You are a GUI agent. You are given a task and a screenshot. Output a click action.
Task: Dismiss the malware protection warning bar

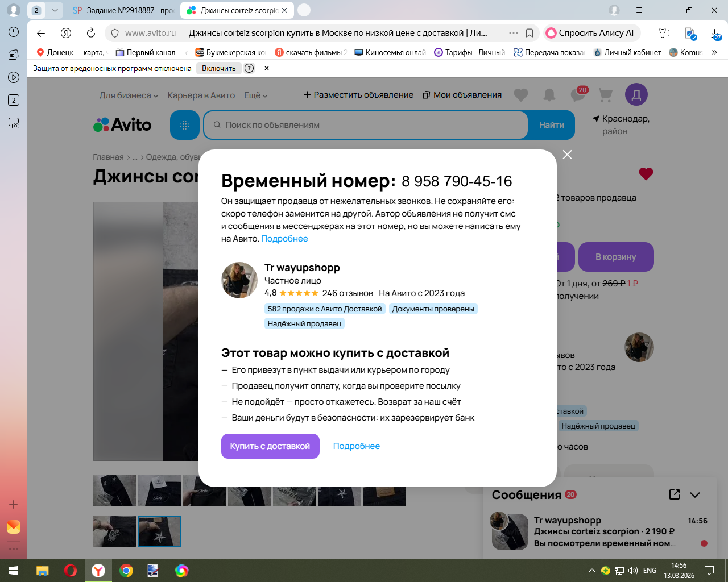pos(266,68)
